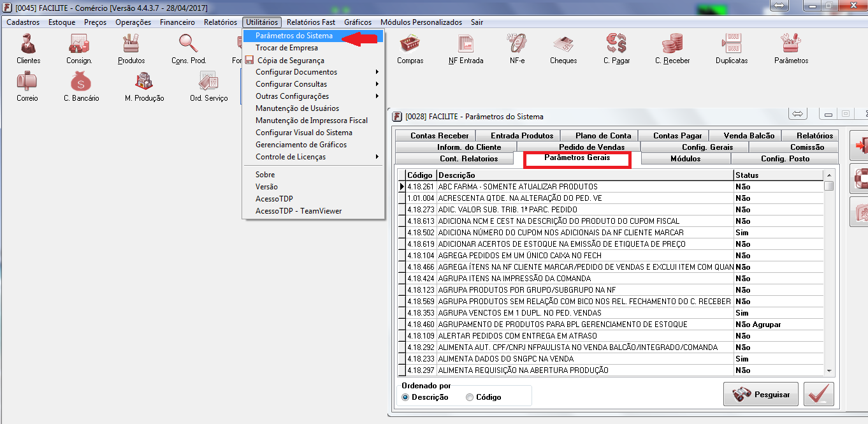Click the resize arrows icon in main title bar
This screenshot has height=424, width=868.
click(x=779, y=6)
